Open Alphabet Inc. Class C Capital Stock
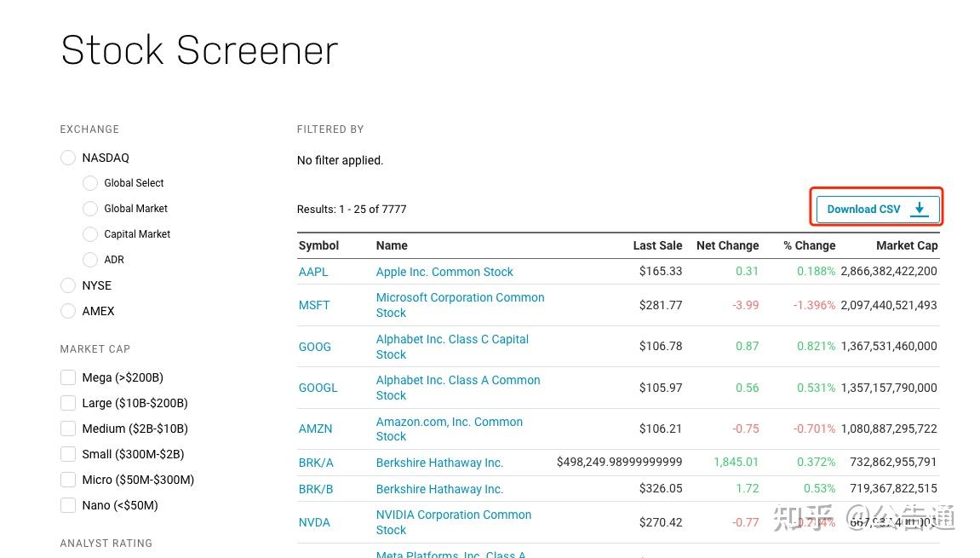 [x=452, y=347]
